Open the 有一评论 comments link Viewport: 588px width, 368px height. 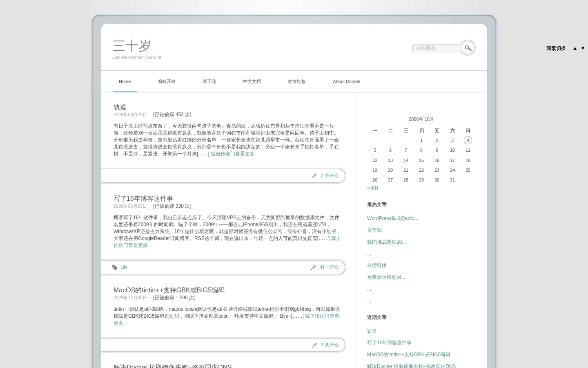pyautogui.click(x=329, y=267)
